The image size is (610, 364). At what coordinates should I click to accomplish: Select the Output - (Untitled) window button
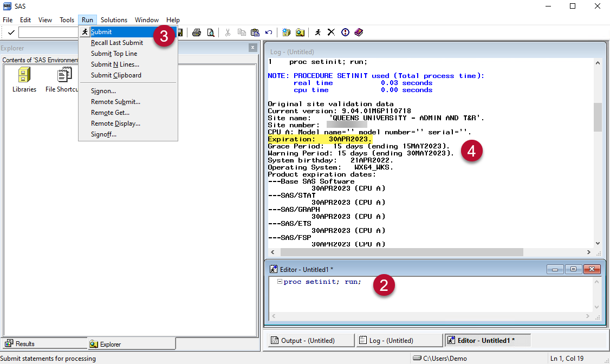click(x=310, y=340)
